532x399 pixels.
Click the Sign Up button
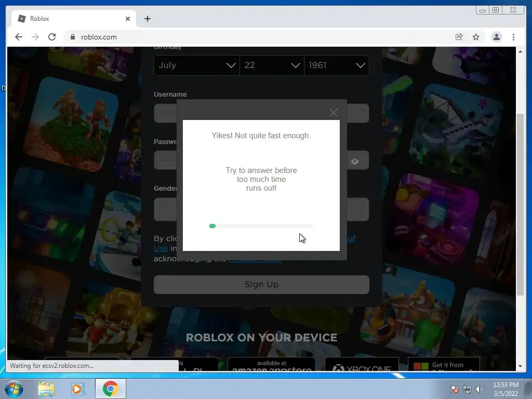[261, 284]
